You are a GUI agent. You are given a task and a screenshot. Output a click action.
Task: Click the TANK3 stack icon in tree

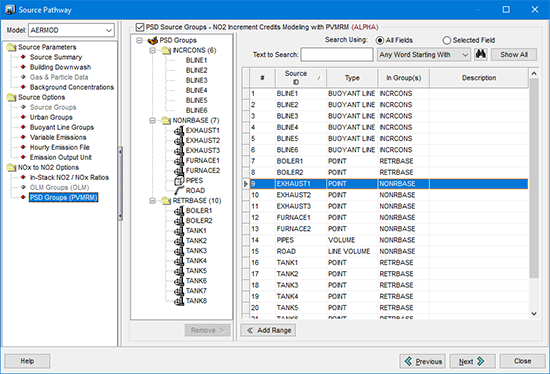179,251
